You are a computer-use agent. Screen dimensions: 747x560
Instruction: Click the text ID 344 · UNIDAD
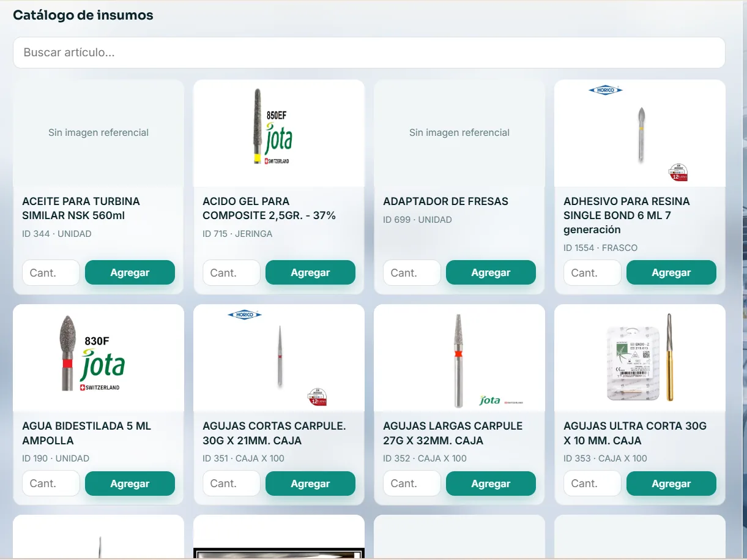57,234
